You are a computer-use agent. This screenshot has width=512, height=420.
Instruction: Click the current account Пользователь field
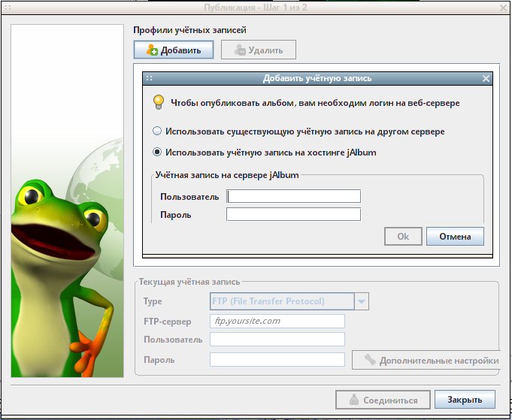tap(277, 340)
